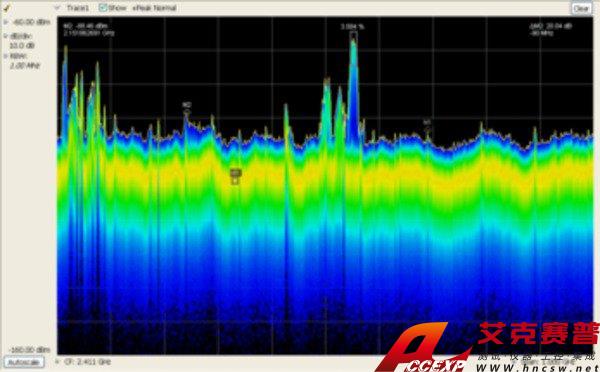Select the M1 marker on the trace

click(x=427, y=126)
